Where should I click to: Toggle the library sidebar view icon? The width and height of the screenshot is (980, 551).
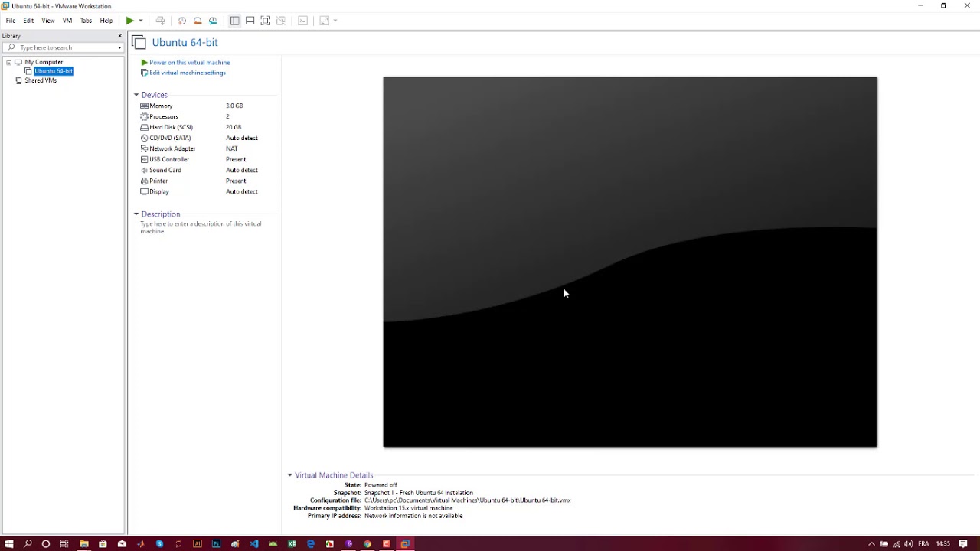tap(235, 21)
